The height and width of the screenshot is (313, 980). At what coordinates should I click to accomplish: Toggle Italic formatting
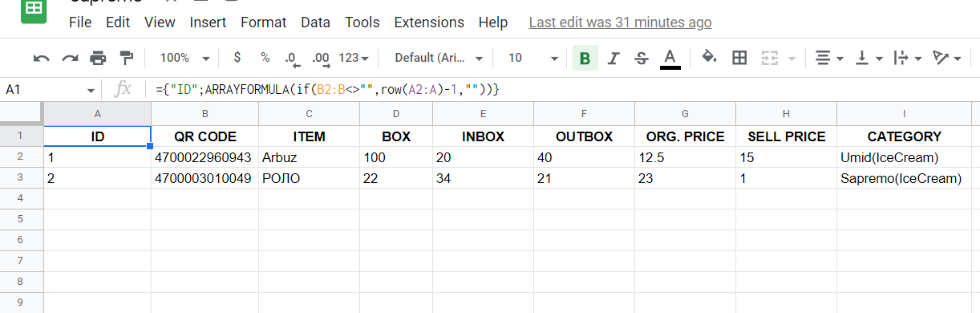pos(614,58)
